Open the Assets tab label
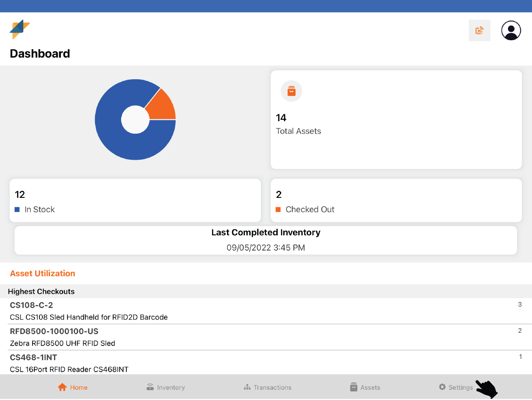Screen dimensions: 532x400 point(370,388)
